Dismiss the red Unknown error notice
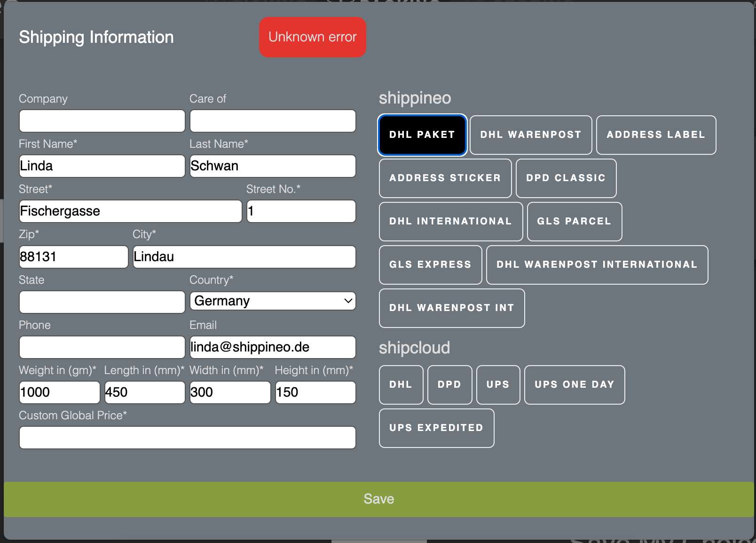 point(313,37)
